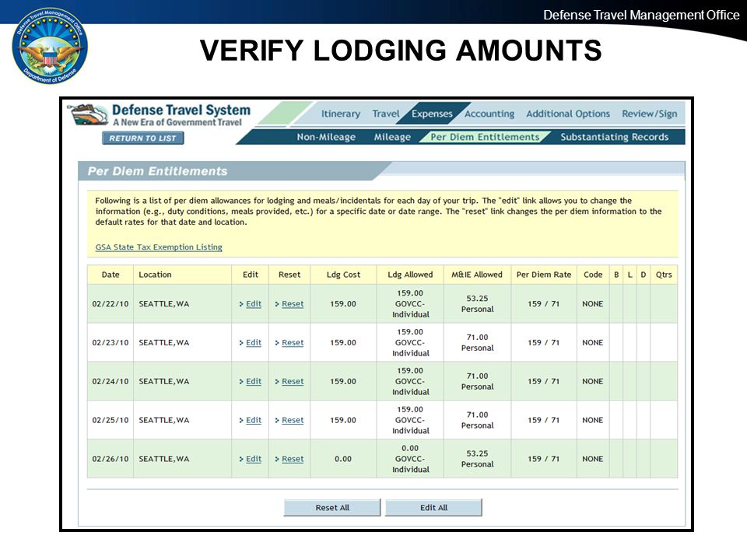Click SEATTLE,WA location for 02/25/10
Viewport: 747px width, 560px height.
click(164, 420)
